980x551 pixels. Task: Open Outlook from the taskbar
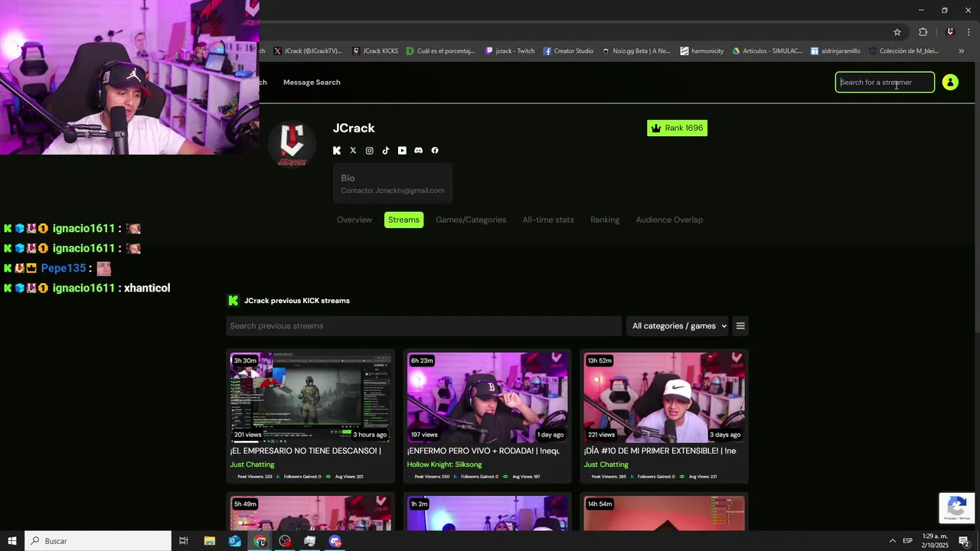[235, 541]
